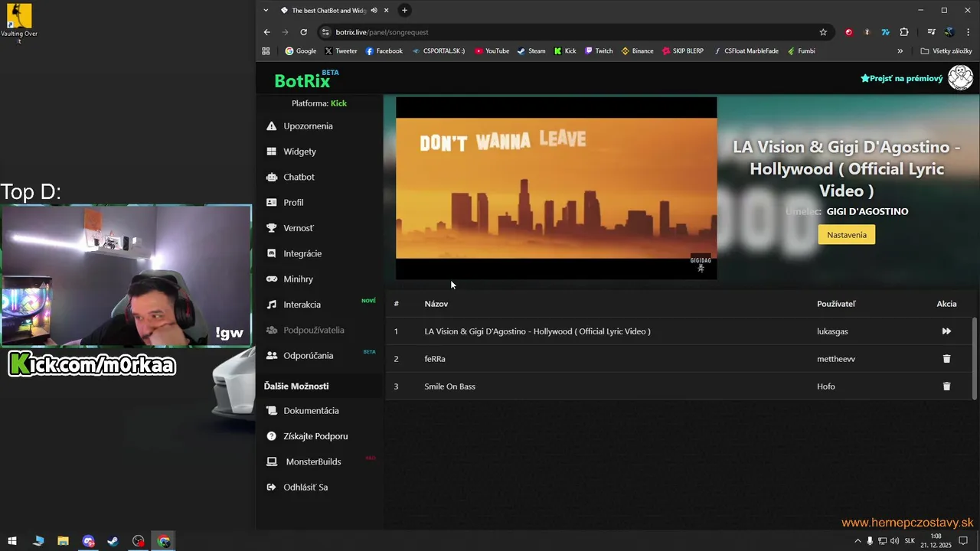Open the Integrácie section
The width and height of the screenshot is (980, 551).
pyautogui.click(x=302, y=253)
